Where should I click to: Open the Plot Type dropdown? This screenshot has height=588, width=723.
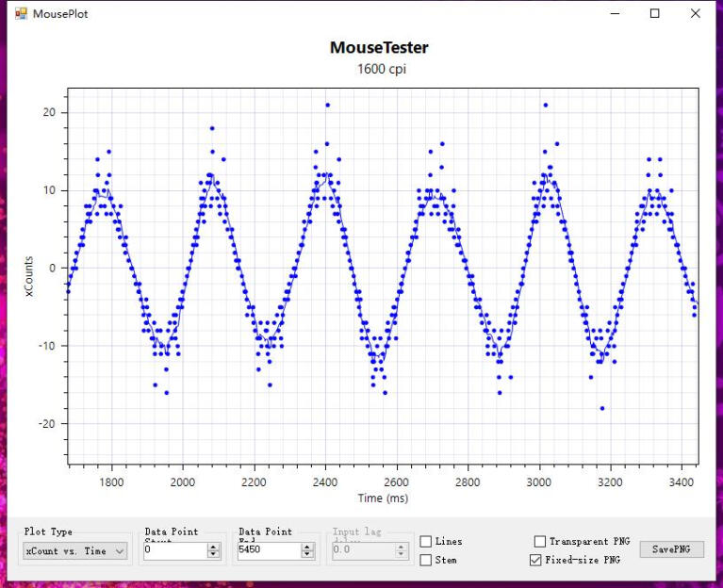[74, 551]
